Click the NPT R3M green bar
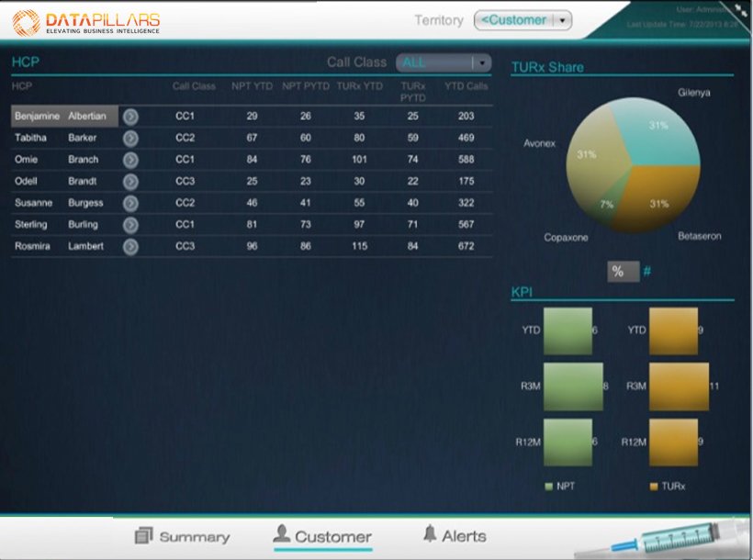Image resolution: width=753 pixels, height=560 pixels. (x=573, y=386)
